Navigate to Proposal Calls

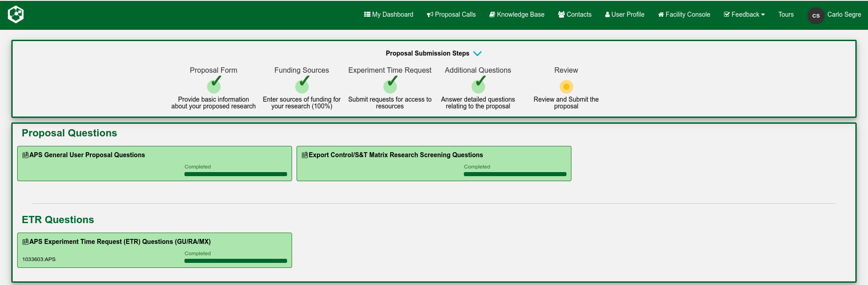pyautogui.click(x=451, y=14)
